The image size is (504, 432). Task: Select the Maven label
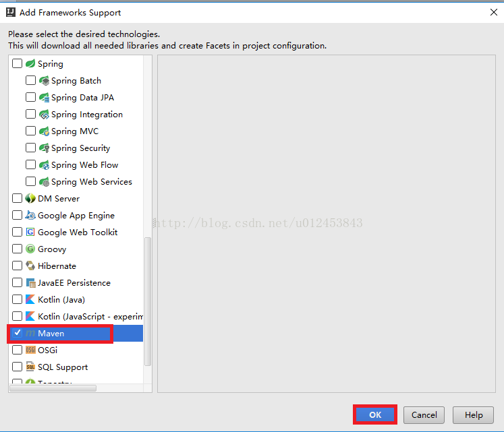pyautogui.click(x=51, y=334)
